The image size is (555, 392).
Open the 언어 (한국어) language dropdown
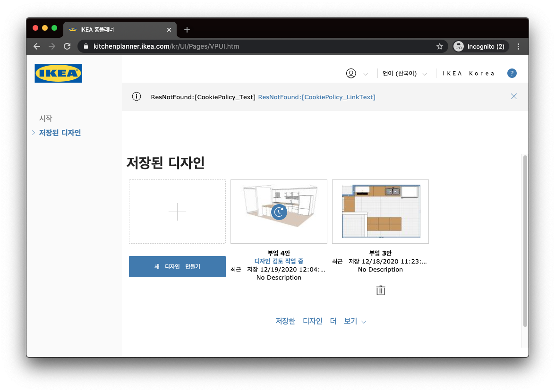pyautogui.click(x=405, y=73)
